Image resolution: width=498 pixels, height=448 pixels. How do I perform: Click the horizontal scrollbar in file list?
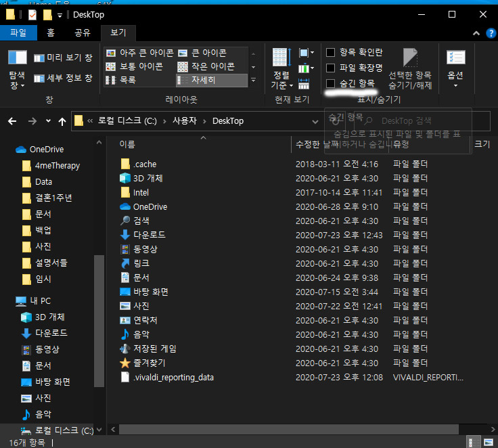click(271, 429)
